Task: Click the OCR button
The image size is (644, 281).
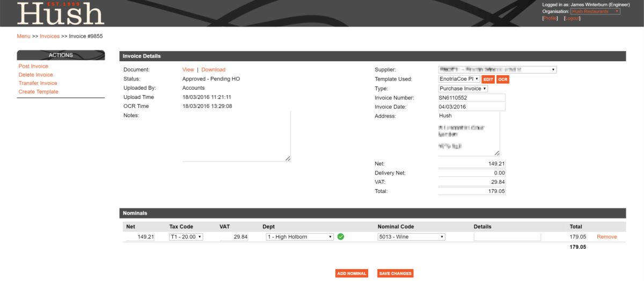Action: point(503,79)
